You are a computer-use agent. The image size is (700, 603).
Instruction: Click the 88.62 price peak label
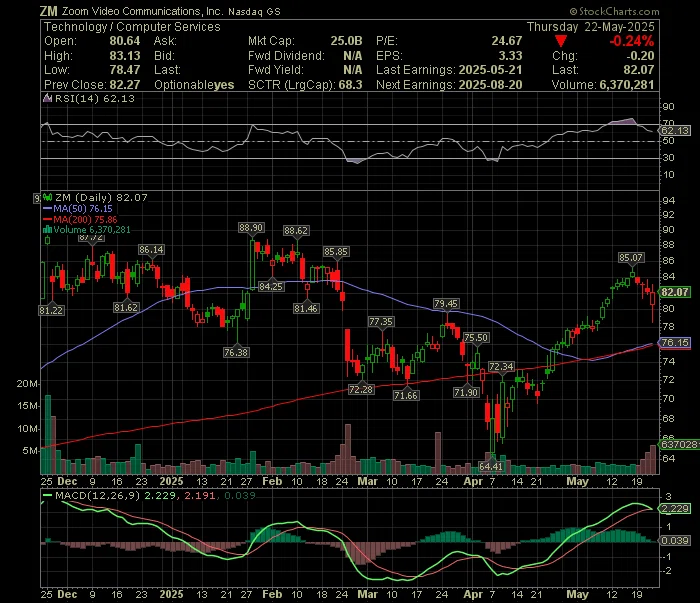coord(296,230)
